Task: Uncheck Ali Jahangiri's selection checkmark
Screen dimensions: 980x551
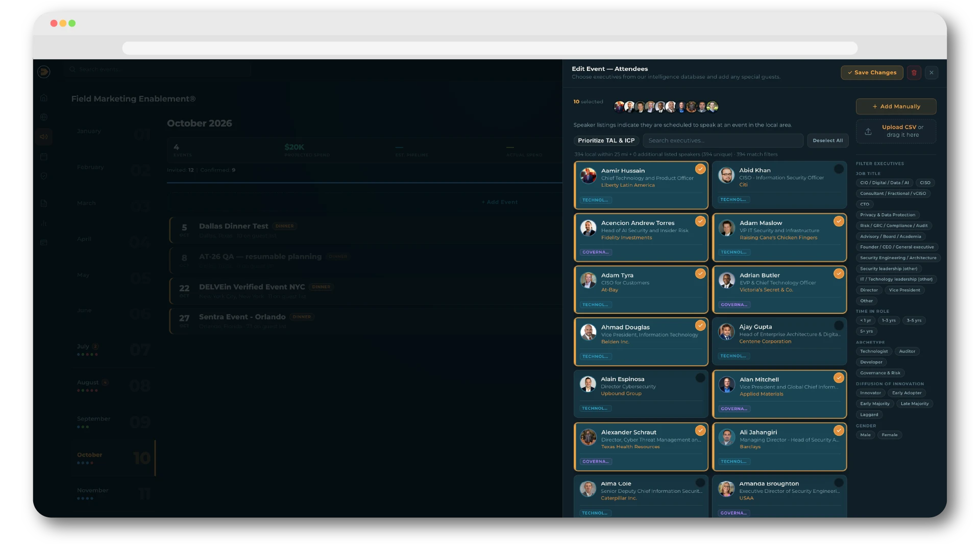Action: (839, 430)
